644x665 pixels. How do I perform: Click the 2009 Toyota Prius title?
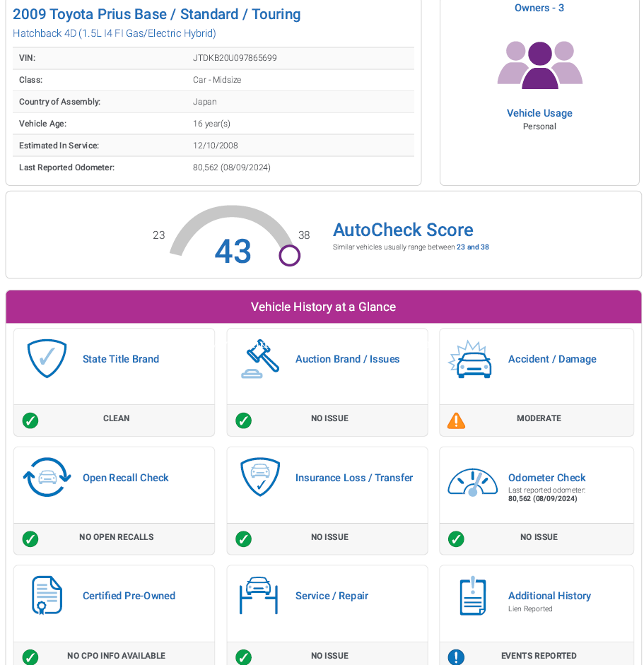(156, 14)
